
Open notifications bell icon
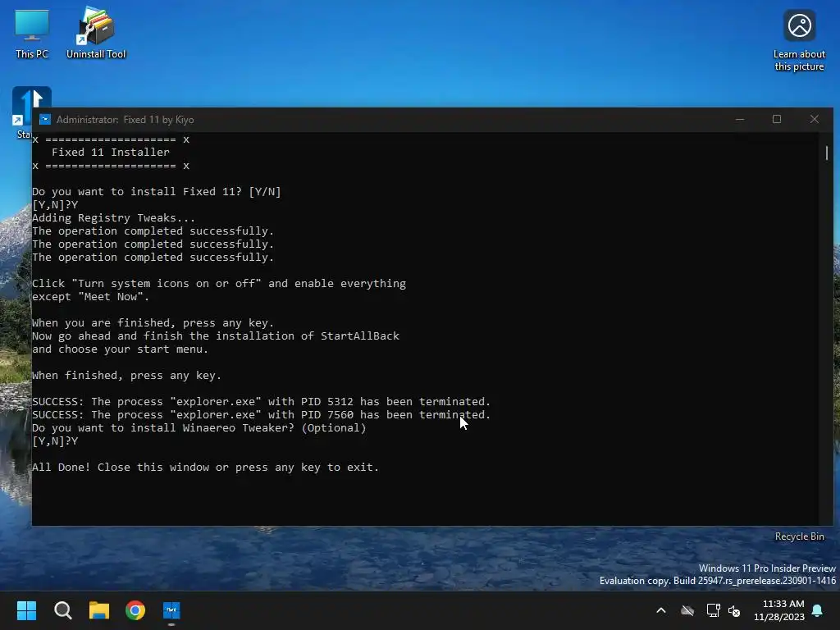tap(818, 610)
